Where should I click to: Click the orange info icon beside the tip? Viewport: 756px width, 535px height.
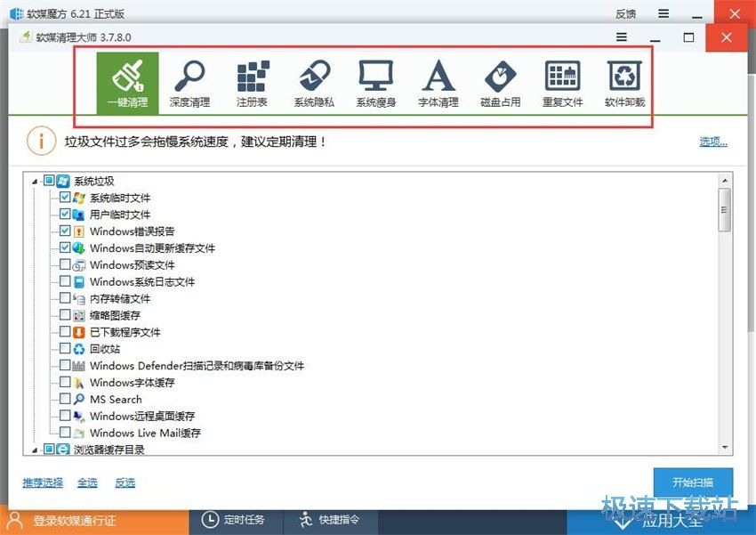point(42,141)
